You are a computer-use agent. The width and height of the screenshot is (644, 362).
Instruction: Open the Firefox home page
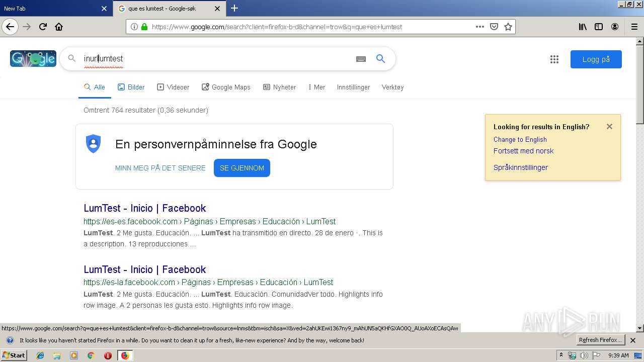point(59,27)
